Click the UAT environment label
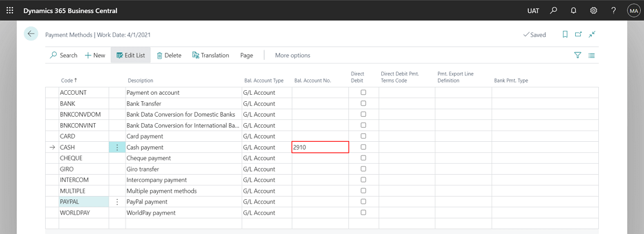This screenshot has width=644, height=234. click(x=533, y=11)
